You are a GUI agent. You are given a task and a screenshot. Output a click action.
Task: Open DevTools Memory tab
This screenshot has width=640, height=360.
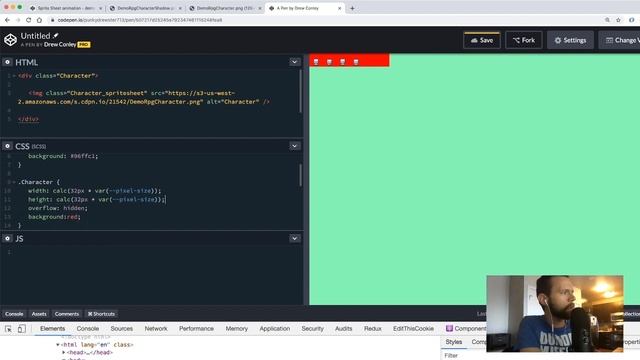click(237, 329)
